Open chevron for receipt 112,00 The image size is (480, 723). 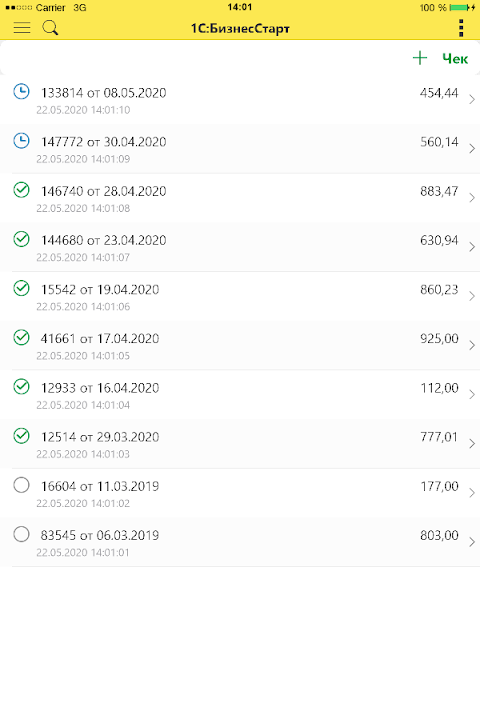tap(472, 395)
